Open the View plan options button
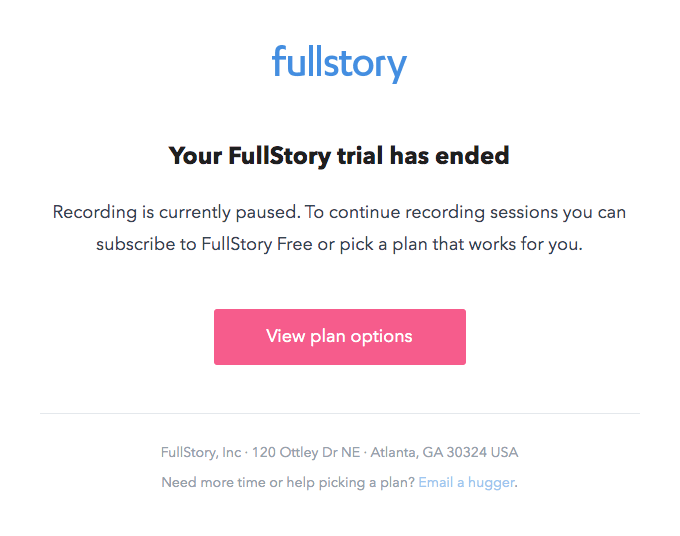Screen dimensions: 680x536 point(339,336)
